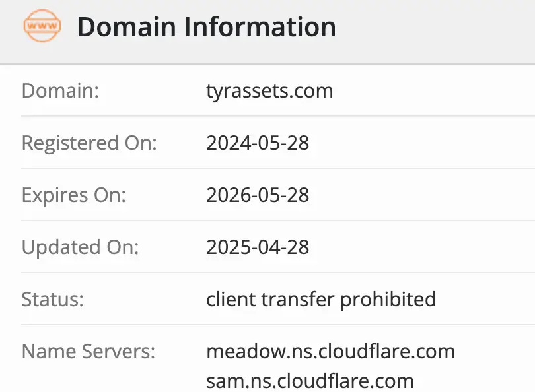Open the sam.ns.cloudflare.com name server
This screenshot has width=535, height=392.
310,381
